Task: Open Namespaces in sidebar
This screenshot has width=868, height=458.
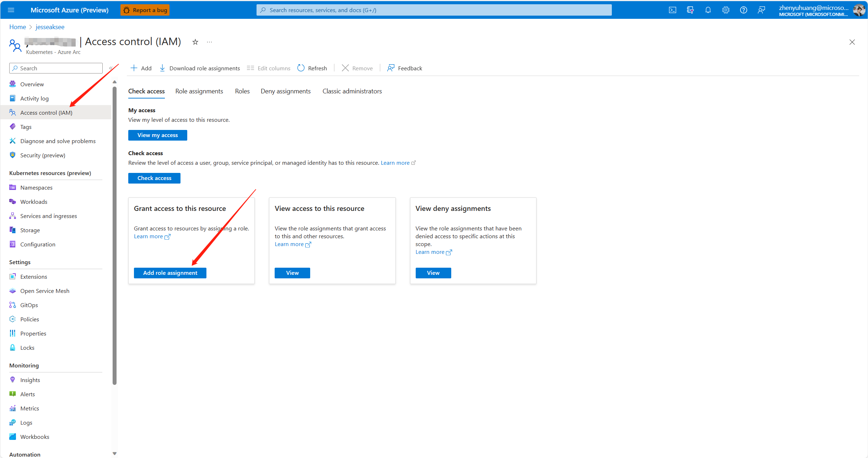Action: click(x=36, y=187)
